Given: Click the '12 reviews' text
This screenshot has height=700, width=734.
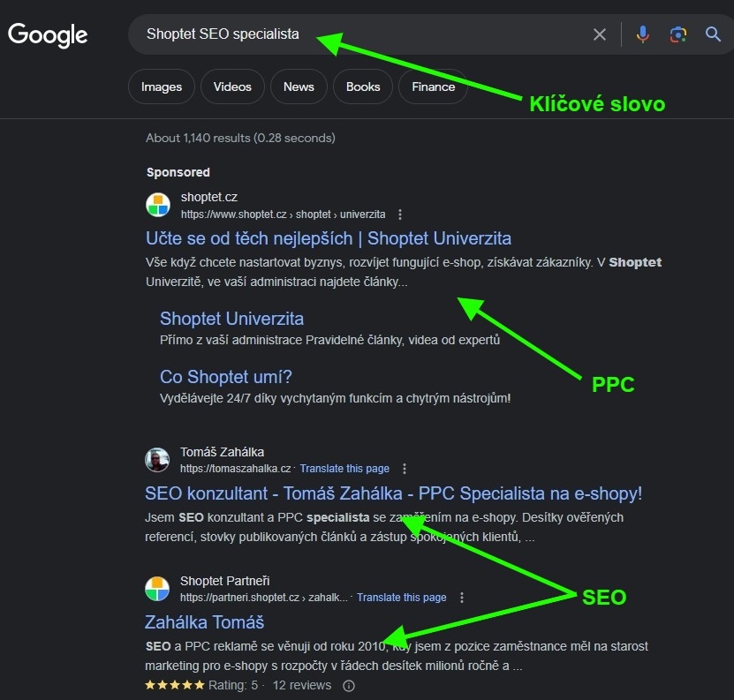Looking at the screenshot, I should [302, 685].
